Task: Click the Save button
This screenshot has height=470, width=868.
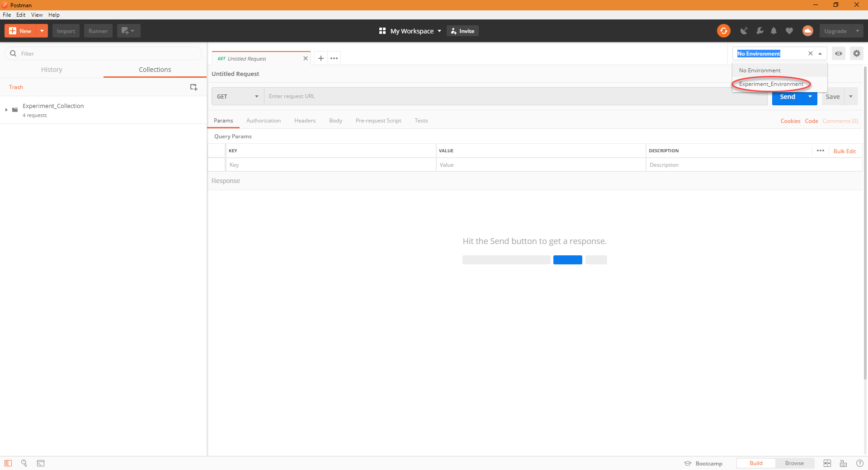Action: (x=833, y=96)
